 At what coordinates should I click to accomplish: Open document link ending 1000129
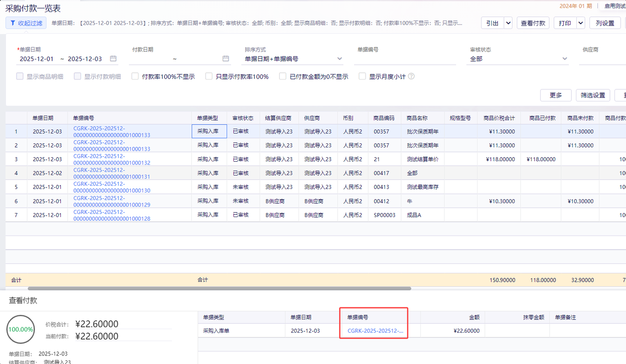point(112,201)
